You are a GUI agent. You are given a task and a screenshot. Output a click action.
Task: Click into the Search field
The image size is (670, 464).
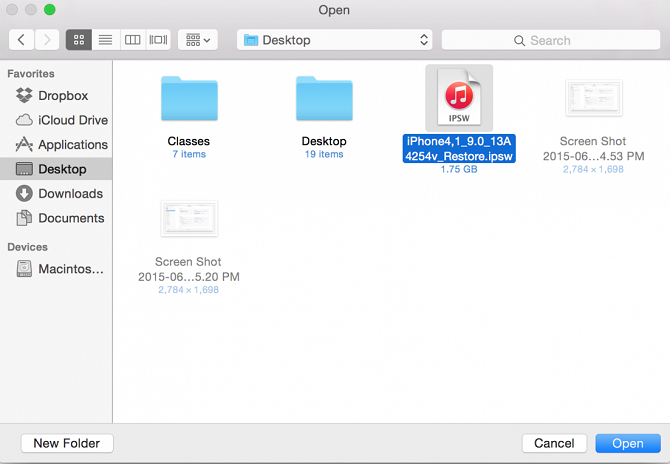(x=549, y=40)
